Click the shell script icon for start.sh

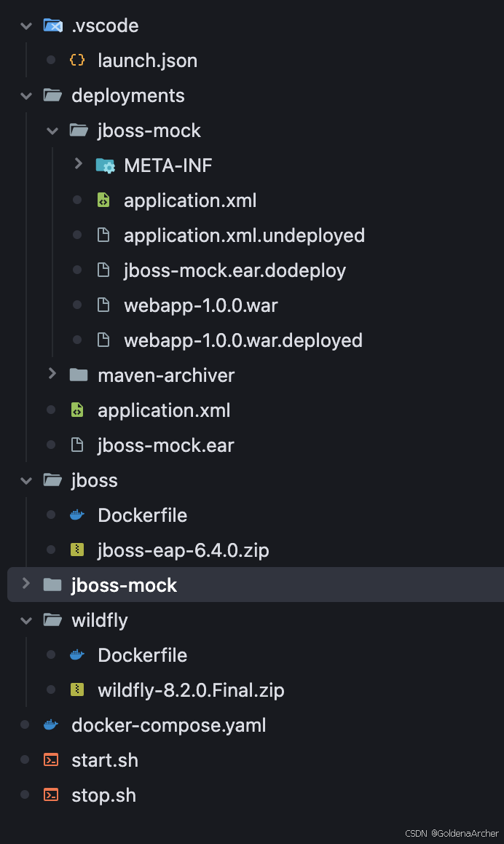pyautogui.click(x=51, y=760)
